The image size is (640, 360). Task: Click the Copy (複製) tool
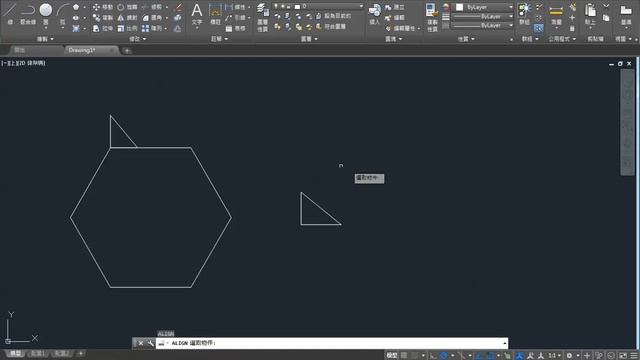(102, 18)
